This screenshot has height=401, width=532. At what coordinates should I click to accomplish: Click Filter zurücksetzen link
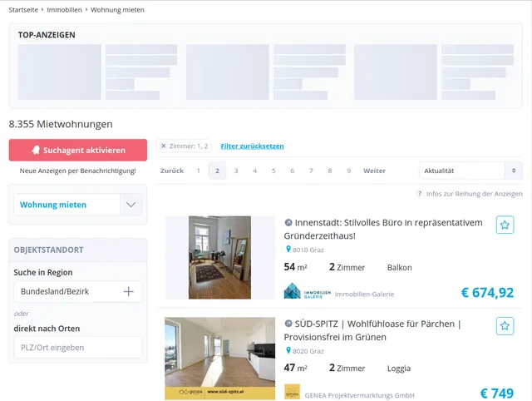pos(252,146)
